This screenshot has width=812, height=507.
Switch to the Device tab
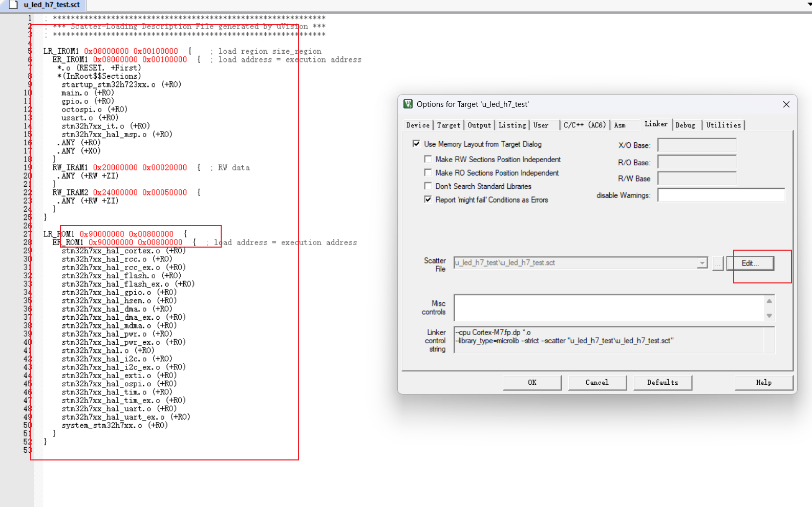pos(418,125)
